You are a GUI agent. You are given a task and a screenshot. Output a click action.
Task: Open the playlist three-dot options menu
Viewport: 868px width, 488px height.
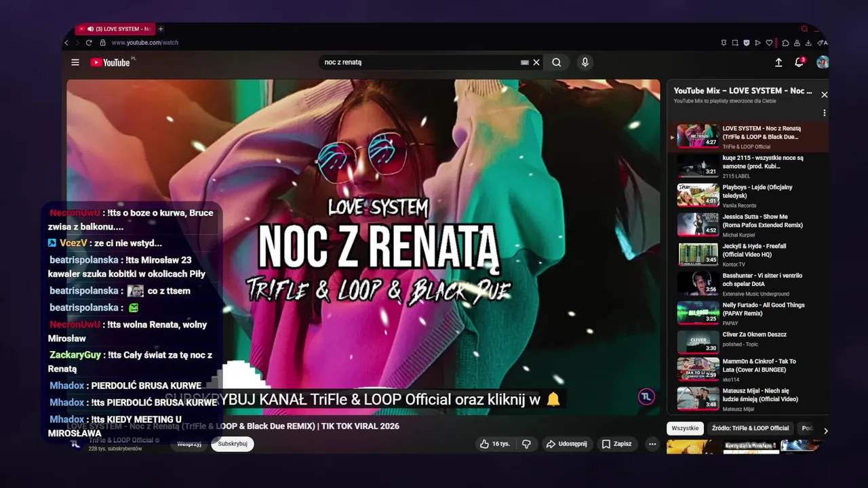(x=825, y=113)
